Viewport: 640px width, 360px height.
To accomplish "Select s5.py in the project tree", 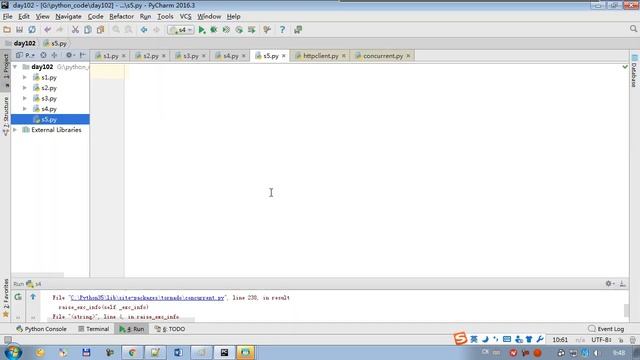I will pos(49,120).
